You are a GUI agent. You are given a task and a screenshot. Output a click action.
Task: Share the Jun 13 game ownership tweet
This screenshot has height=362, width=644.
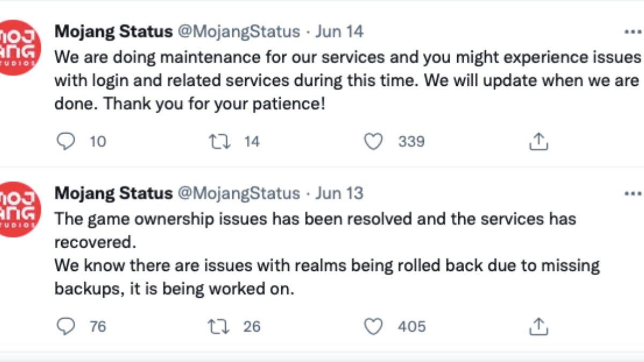click(x=538, y=326)
